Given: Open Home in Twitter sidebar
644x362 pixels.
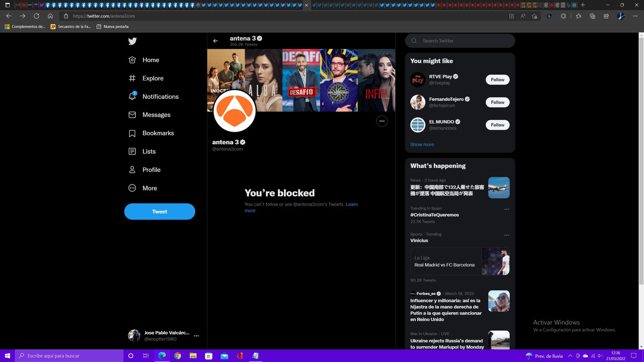Looking at the screenshot, I should pos(144,60).
